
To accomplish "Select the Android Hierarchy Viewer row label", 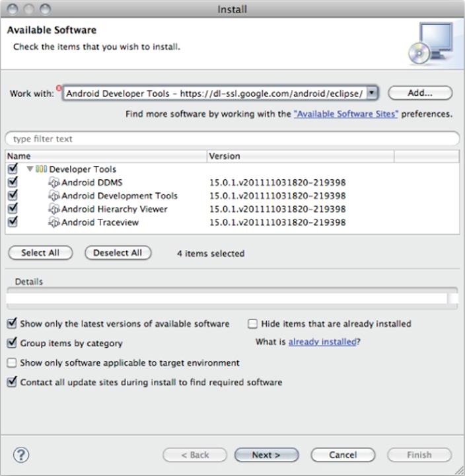I will point(114,209).
